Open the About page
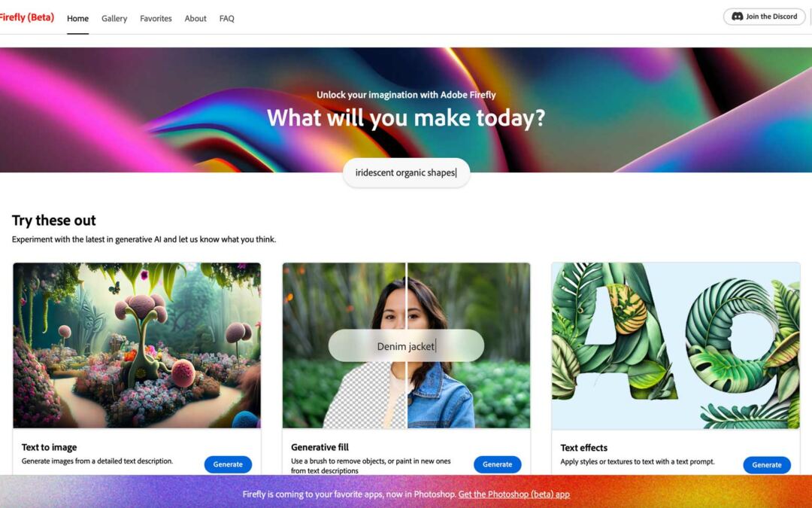This screenshot has width=812, height=508. point(195,19)
